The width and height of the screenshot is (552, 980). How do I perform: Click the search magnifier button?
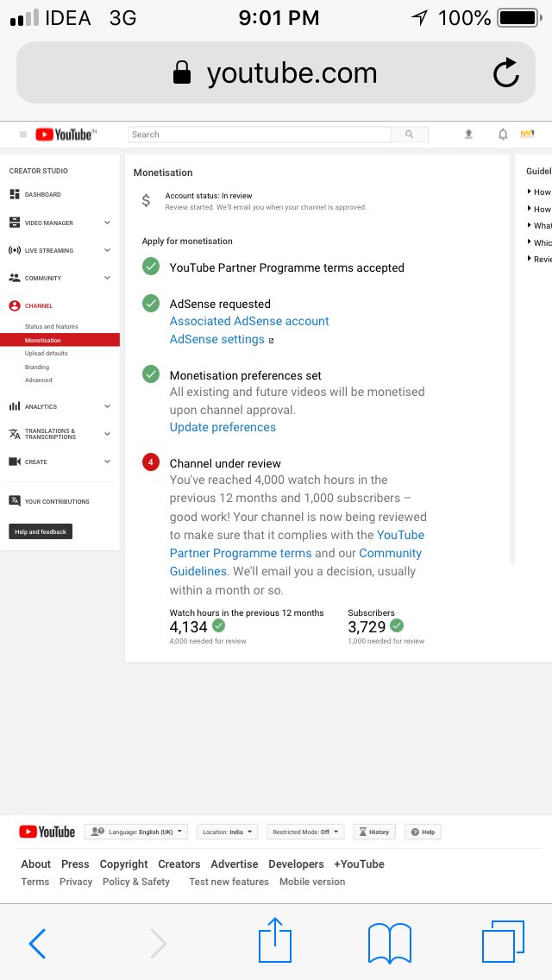point(410,135)
